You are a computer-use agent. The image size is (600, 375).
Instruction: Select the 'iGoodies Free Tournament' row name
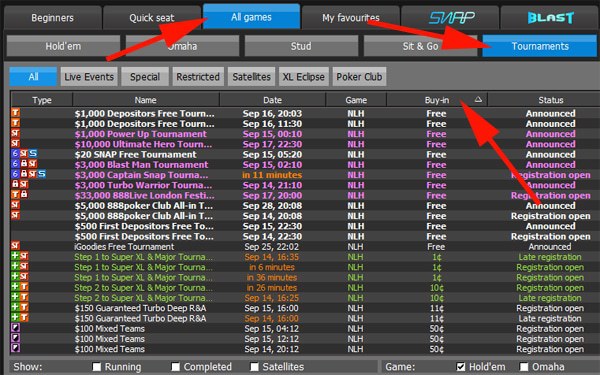pyautogui.click(x=124, y=246)
